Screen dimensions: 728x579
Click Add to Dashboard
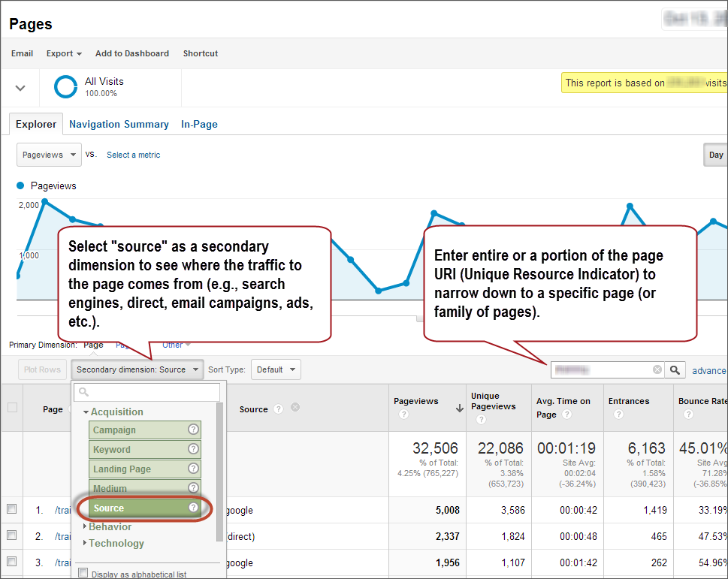point(132,53)
